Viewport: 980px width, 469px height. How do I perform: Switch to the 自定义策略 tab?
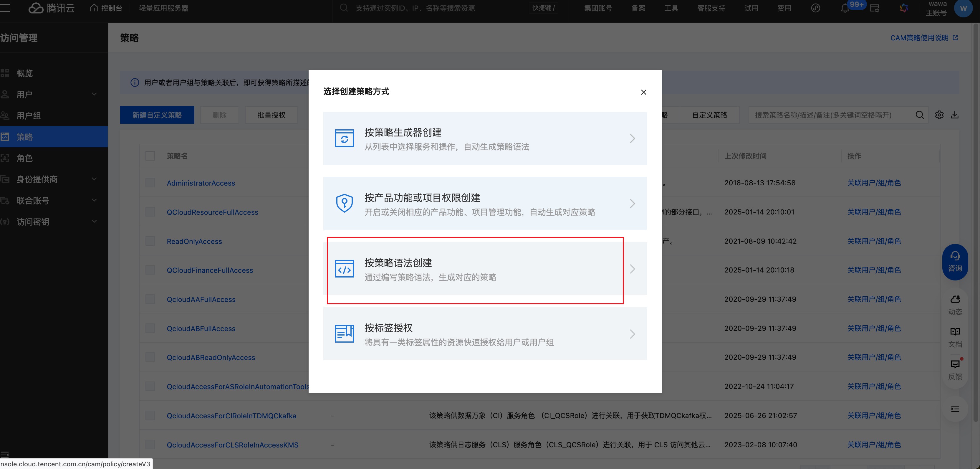point(709,115)
